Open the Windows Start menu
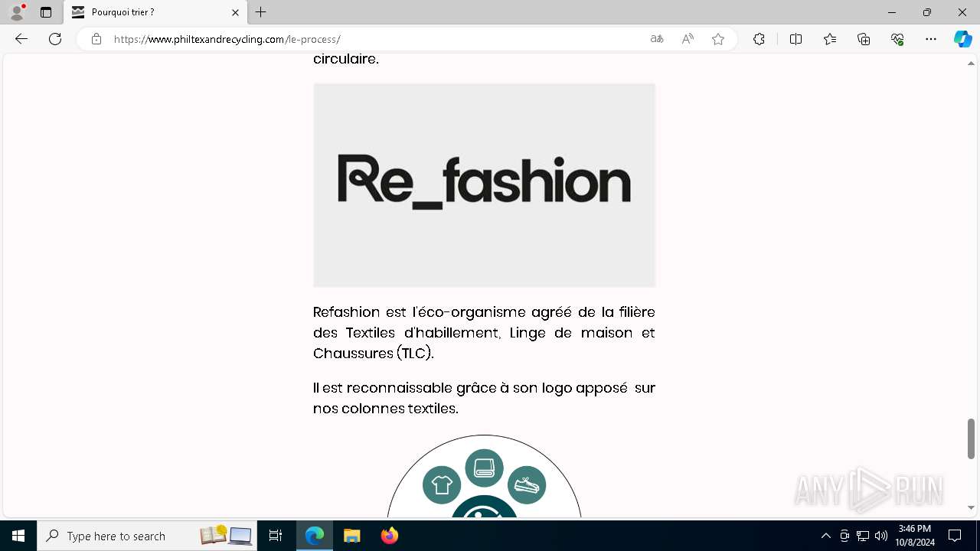The width and height of the screenshot is (980, 551). [18, 536]
